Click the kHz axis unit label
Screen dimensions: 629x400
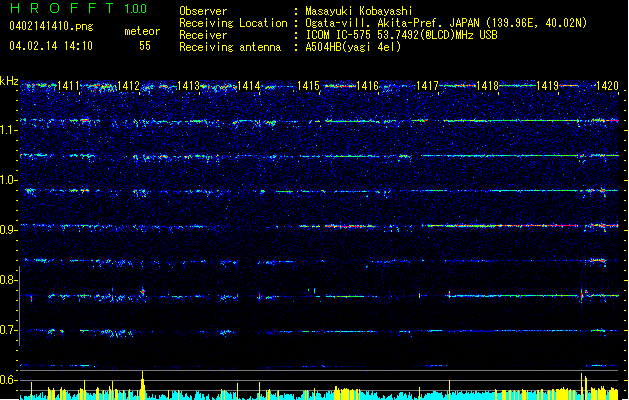coord(9,81)
